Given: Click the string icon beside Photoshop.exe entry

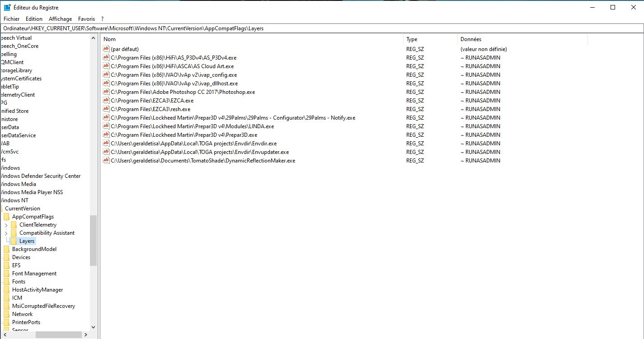Looking at the screenshot, I should click(x=106, y=92).
